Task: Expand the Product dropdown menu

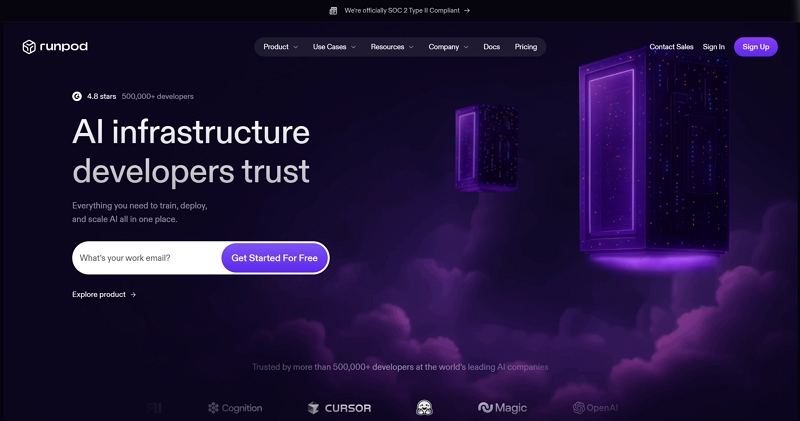Action: tap(280, 47)
